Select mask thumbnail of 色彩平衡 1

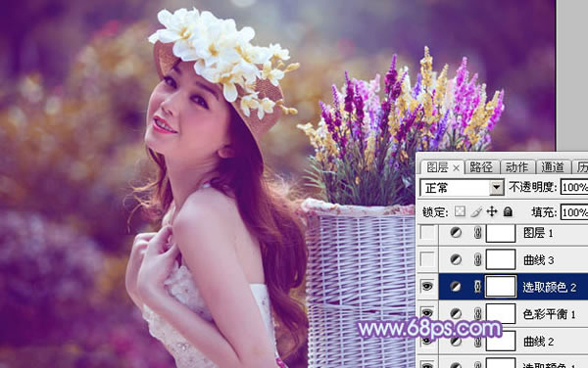(501, 313)
